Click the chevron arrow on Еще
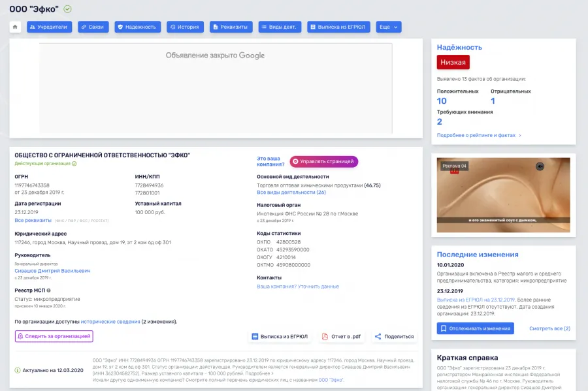The image size is (588, 391). coord(396,27)
